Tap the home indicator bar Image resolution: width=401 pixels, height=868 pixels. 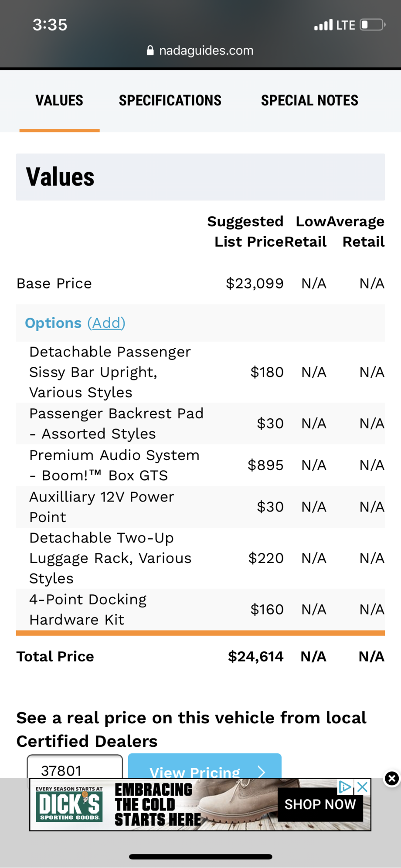200,857
